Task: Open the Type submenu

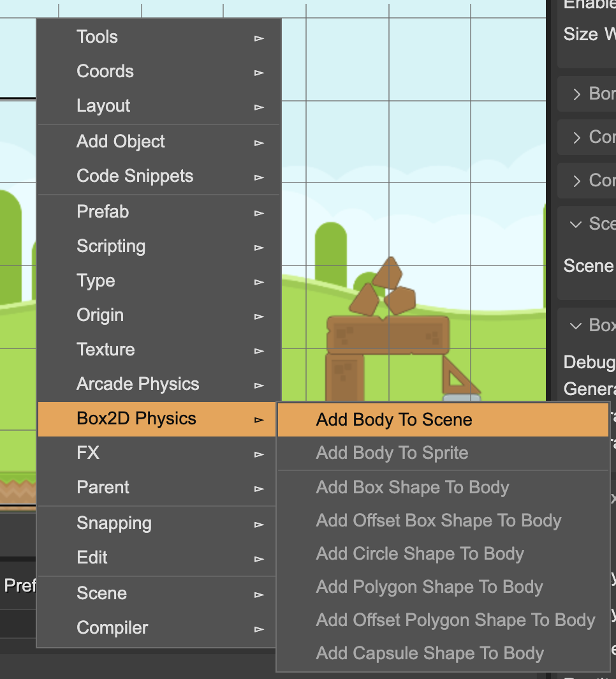Action: 159,281
